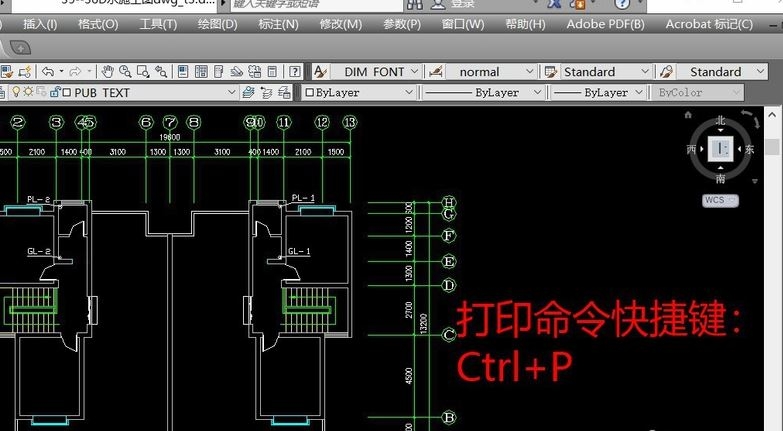The image size is (783, 431).
Task: Open the QuickCalc calculator icon
Action: coord(272,72)
